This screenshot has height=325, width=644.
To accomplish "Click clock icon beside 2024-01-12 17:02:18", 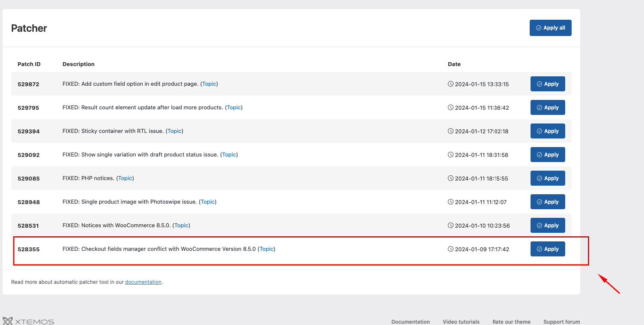I will click(x=450, y=131).
